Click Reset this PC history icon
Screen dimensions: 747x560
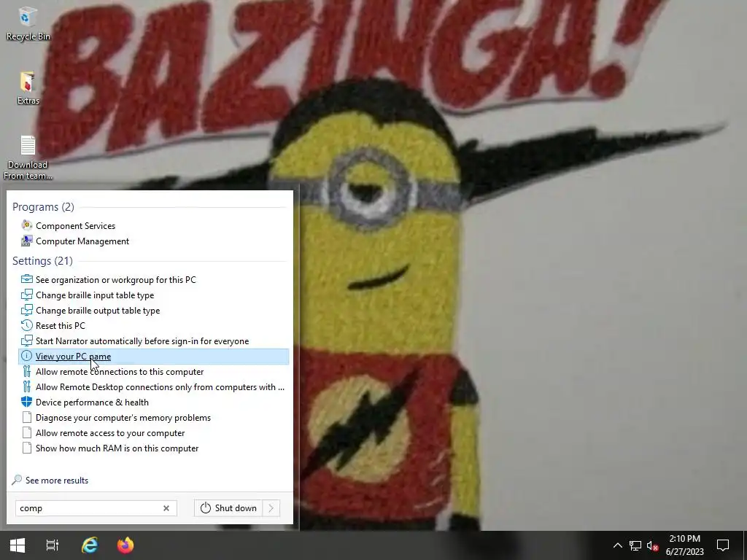coord(27,325)
